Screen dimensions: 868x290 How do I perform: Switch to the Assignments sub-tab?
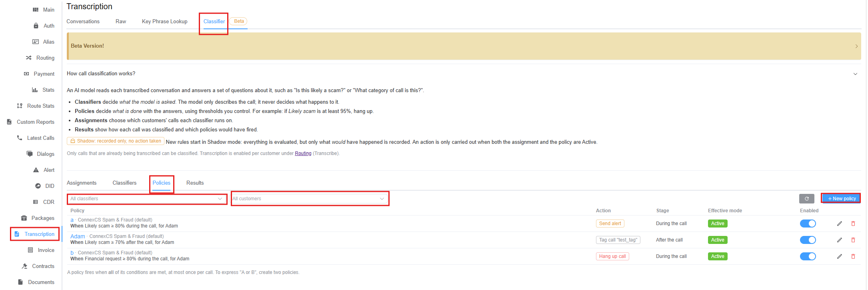point(82,183)
